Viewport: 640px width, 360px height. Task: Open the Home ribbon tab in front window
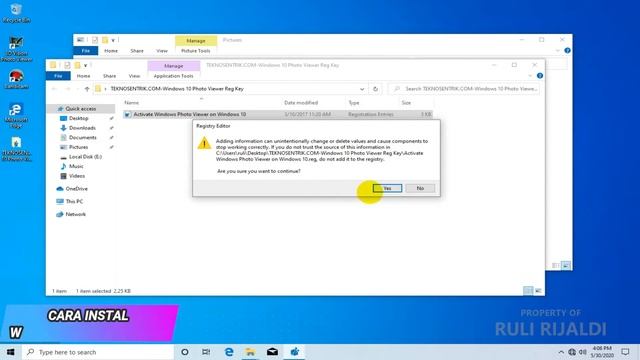pos(83,76)
